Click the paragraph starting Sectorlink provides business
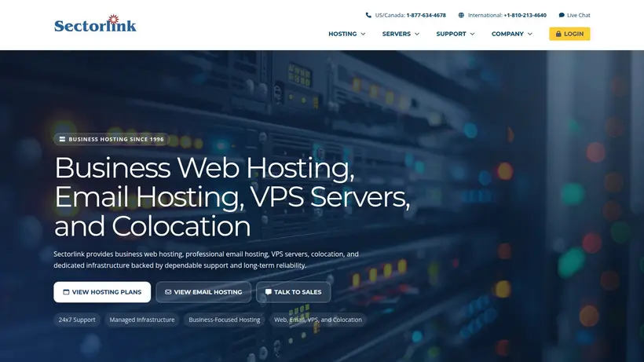 (x=207, y=260)
